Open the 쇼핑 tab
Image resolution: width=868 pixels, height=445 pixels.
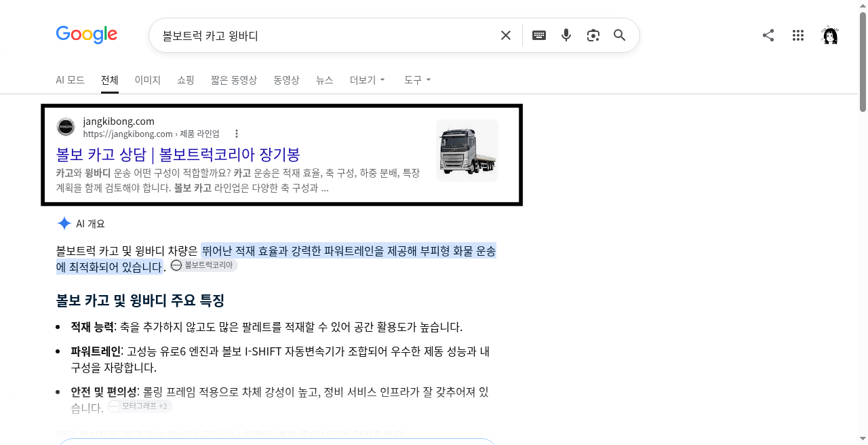click(x=186, y=80)
